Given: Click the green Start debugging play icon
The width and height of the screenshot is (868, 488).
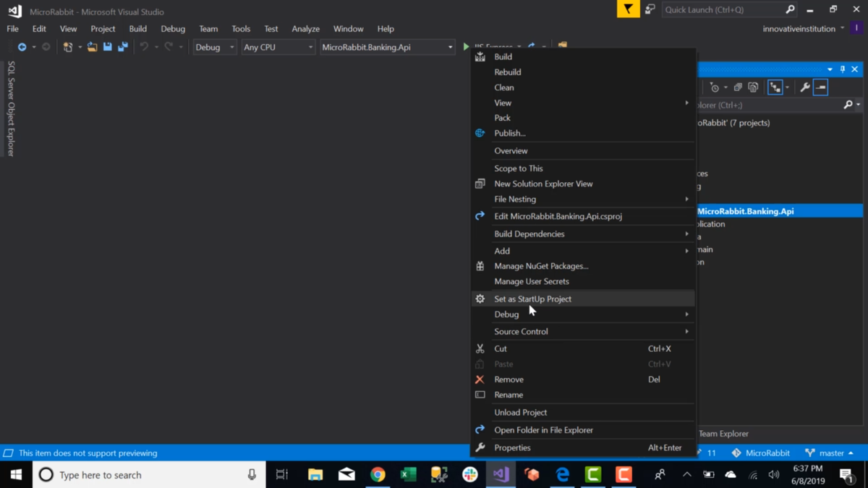Looking at the screenshot, I should pos(467,47).
